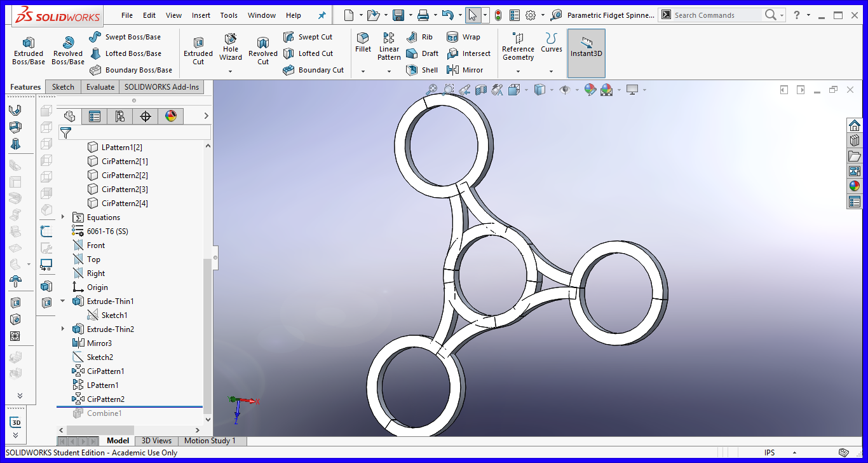Choose Boundary Boss/Base

click(x=131, y=70)
